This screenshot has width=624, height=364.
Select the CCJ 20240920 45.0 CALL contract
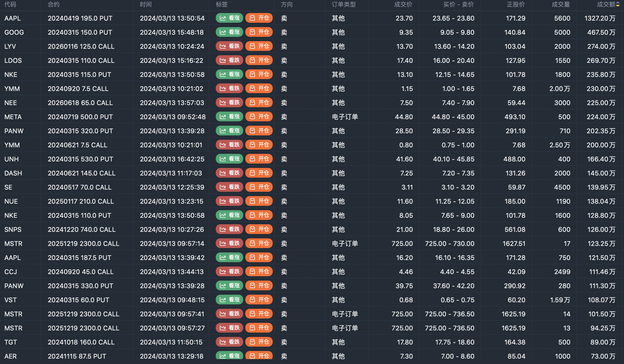point(81,272)
